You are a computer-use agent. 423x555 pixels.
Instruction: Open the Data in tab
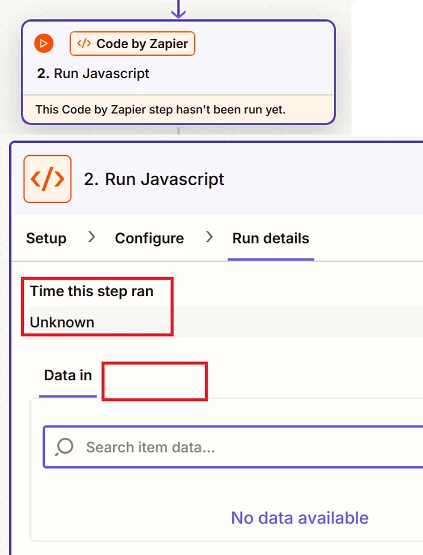pyautogui.click(x=68, y=375)
